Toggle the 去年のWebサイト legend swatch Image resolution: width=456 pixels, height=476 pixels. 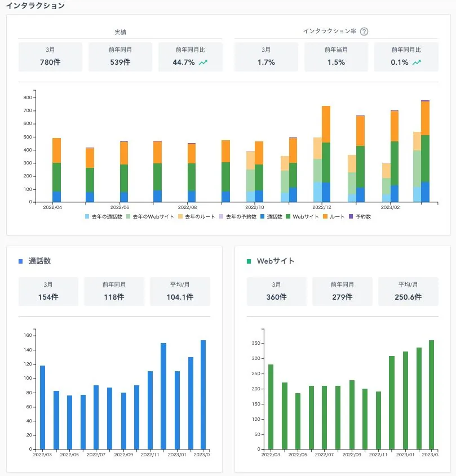[128, 216]
